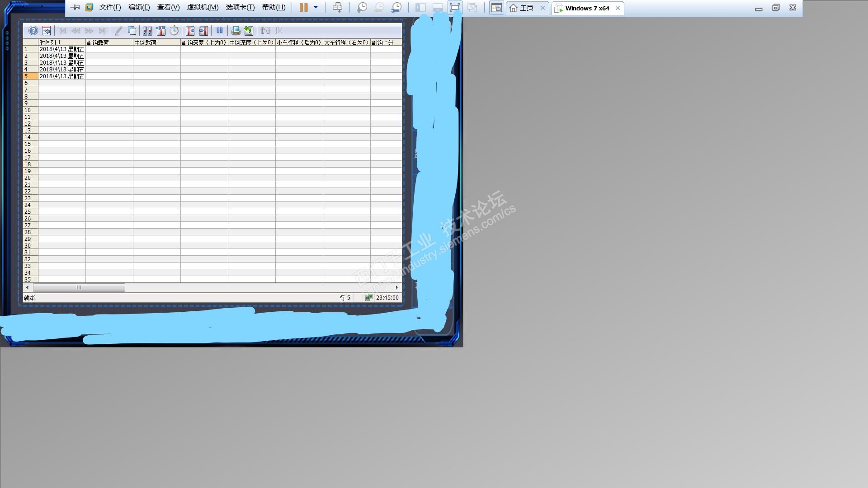
Task: Open the select time range clock icon
Action: (174, 31)
